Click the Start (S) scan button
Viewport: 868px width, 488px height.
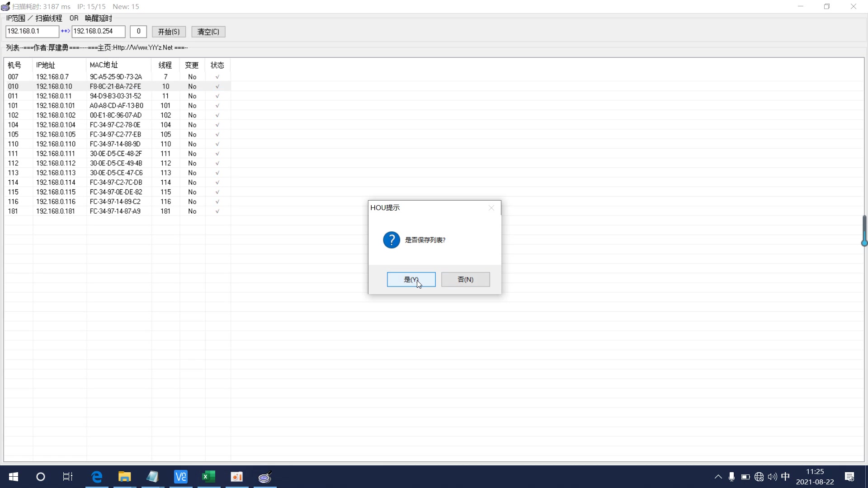(x=169, y=32)
